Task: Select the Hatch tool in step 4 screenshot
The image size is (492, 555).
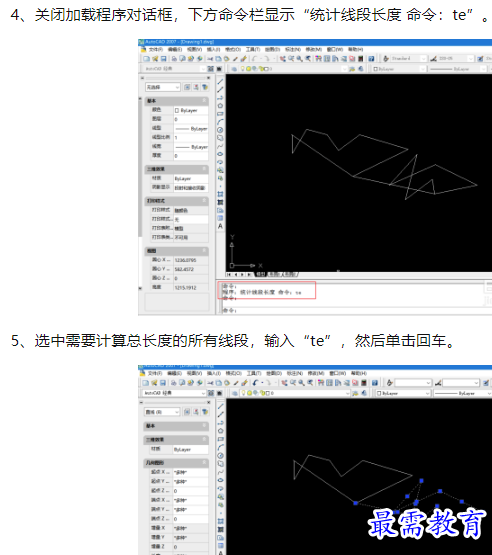Action: (220, 194)
